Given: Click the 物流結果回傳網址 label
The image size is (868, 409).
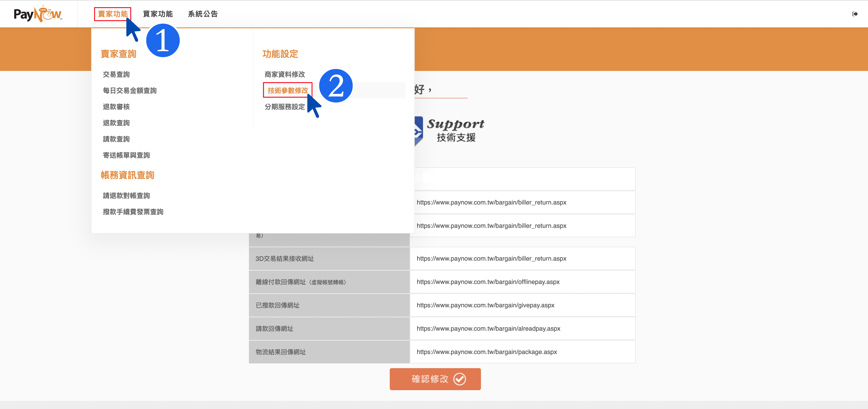Looking at the screenshot, I should click(281, 352).
